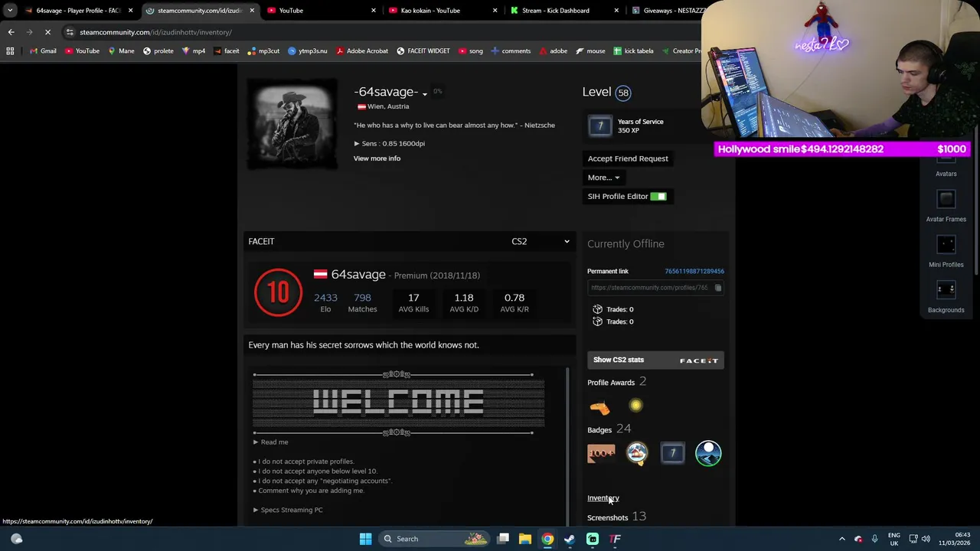Open the 100+ games badge
The width and height of the screenshot is (980, 551).
(x=601, y=454)
